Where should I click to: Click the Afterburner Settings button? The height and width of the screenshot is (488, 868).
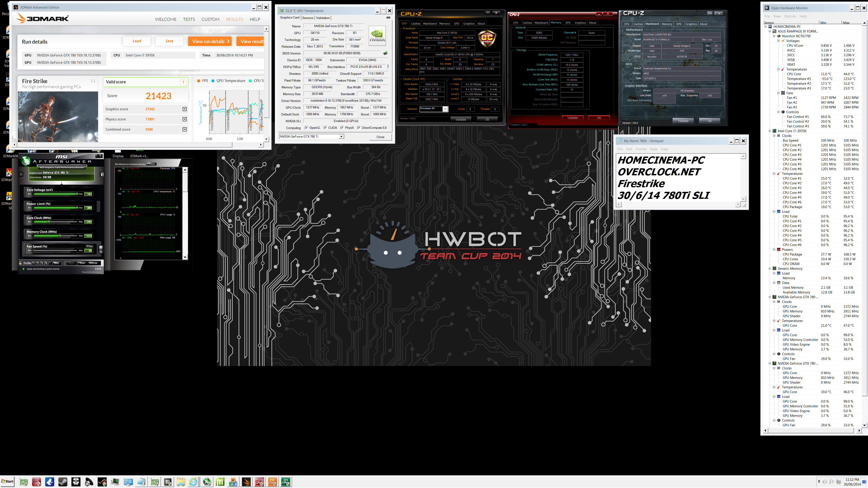93,263
